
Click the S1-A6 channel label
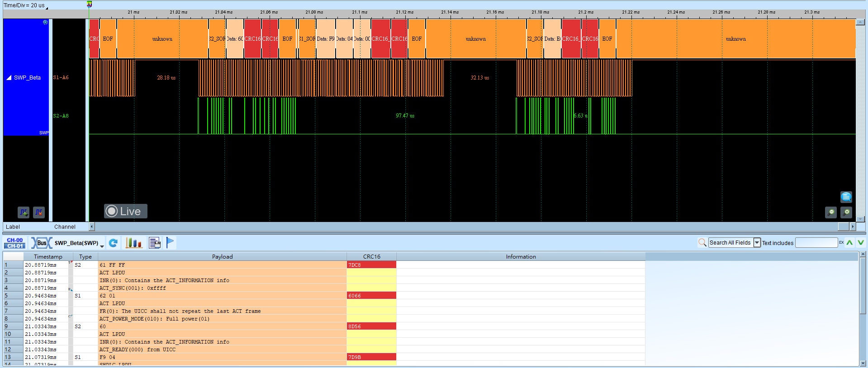(x=61, y=78)
